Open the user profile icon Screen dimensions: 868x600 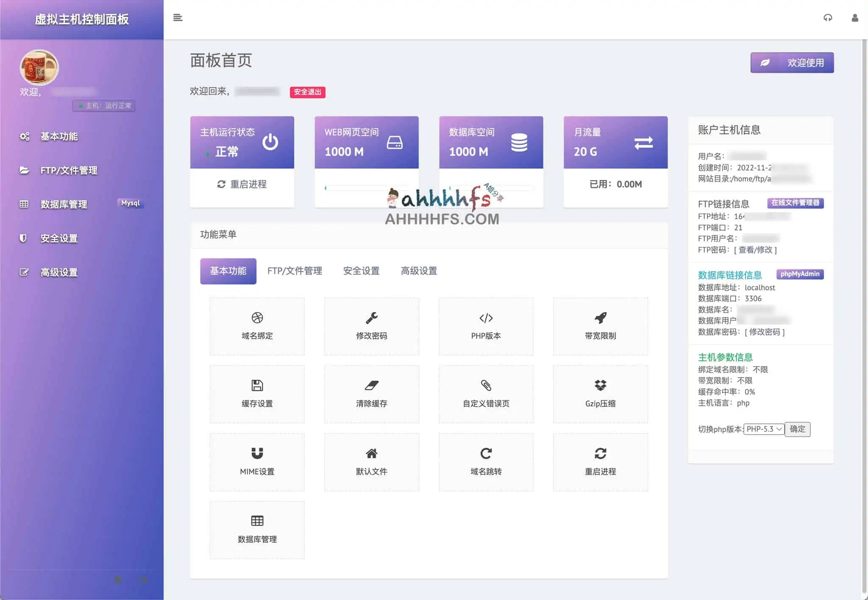(854, 17)
